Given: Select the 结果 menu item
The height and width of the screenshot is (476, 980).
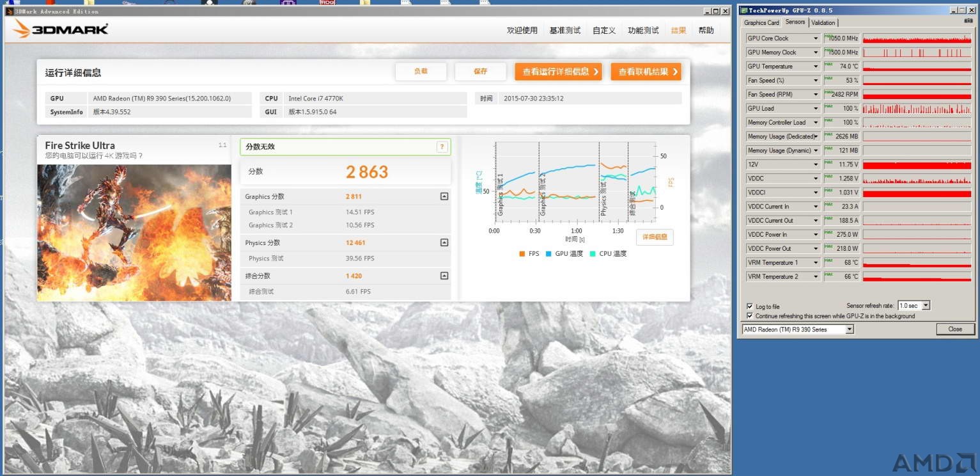Looking at the screenshot, I should (679, 30).
